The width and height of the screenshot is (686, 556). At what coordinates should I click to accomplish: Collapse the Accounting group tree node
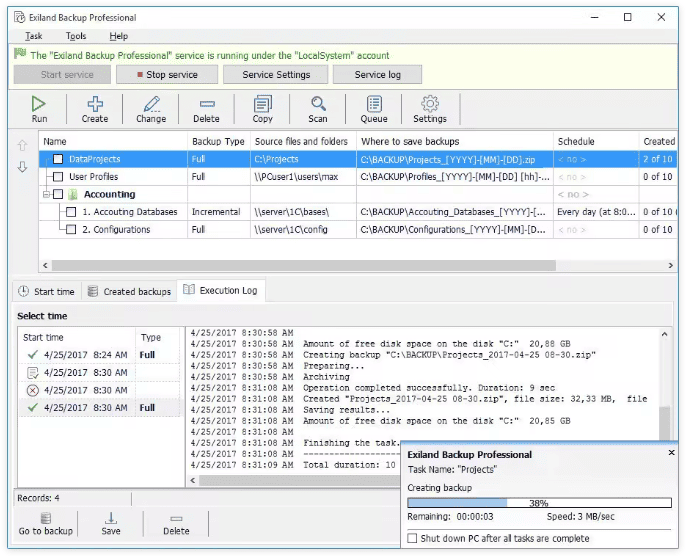click(46, 194)
